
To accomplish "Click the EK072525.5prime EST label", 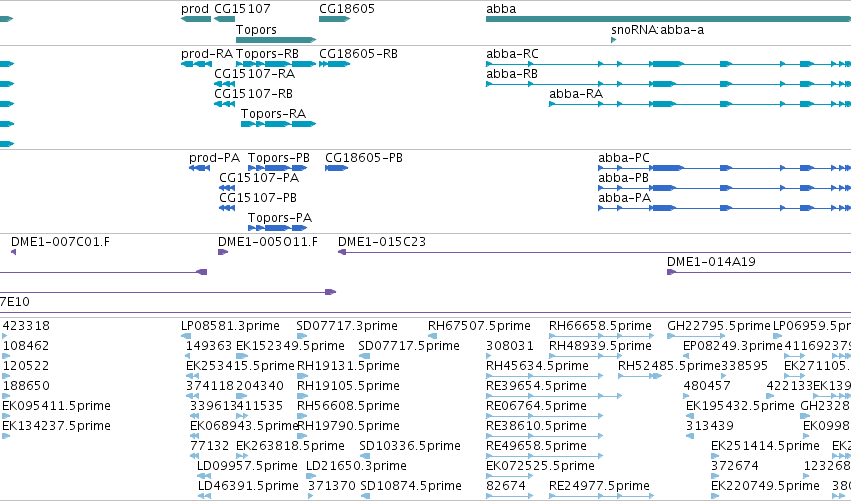I will [540, 466].
